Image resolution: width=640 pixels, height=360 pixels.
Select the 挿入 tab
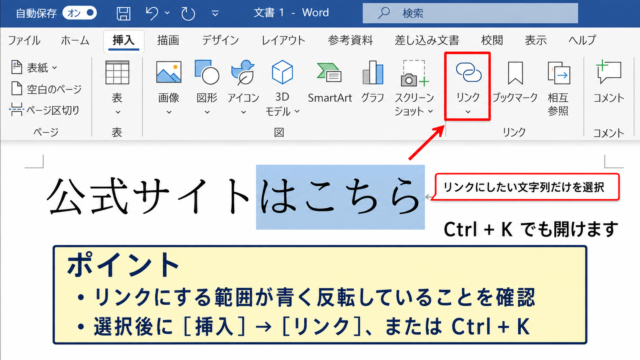click(123, 40)
